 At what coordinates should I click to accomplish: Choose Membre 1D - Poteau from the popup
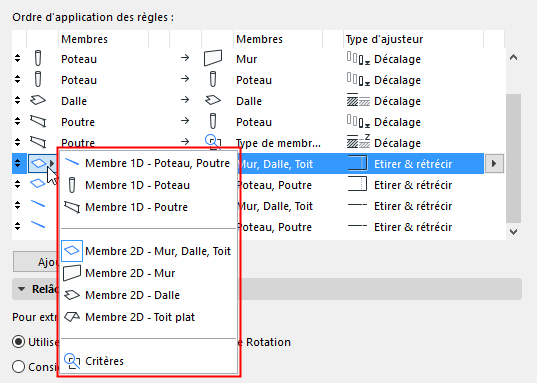coord(148,185)
